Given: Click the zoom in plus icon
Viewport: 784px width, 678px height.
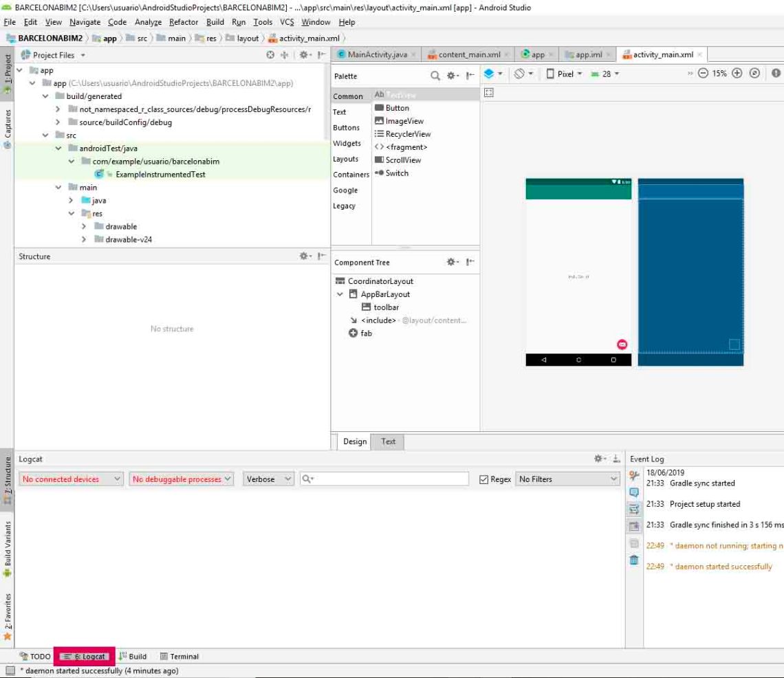Looking at the screenshot, I should point(737,74).
